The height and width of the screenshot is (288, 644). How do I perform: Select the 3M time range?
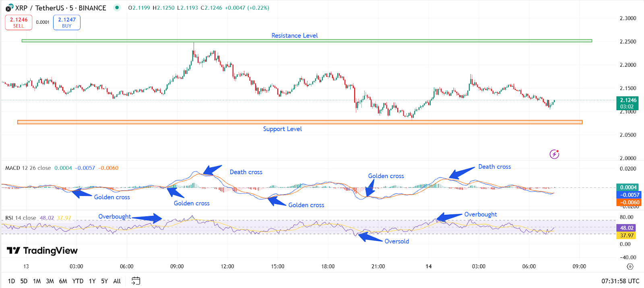coord(50,281)
